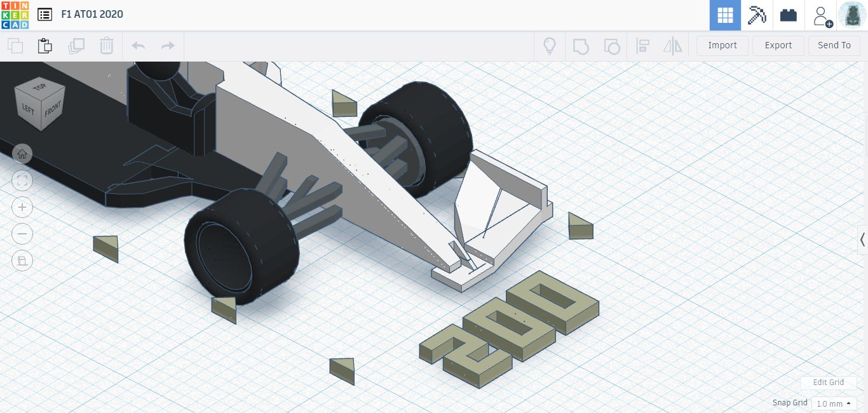Expand the collapsed shapes side panel
868x413 pixels.
(862, 240)
